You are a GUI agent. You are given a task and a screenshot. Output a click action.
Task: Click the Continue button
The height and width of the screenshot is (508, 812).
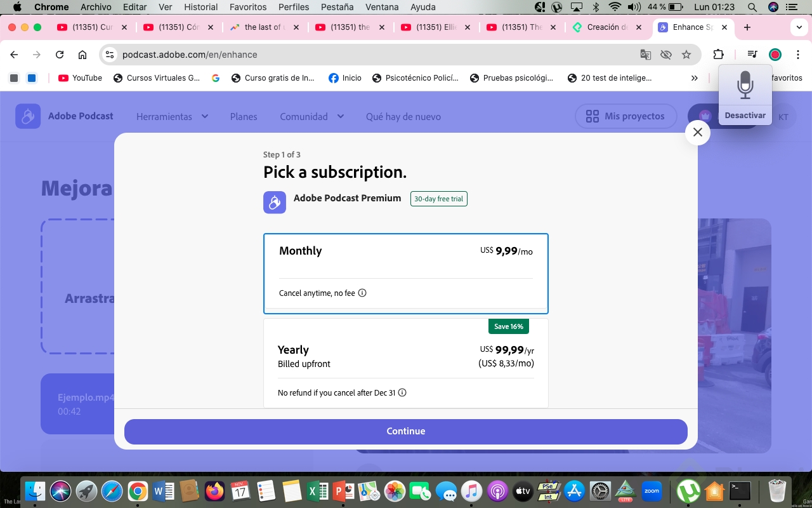(x=406, y=431)
